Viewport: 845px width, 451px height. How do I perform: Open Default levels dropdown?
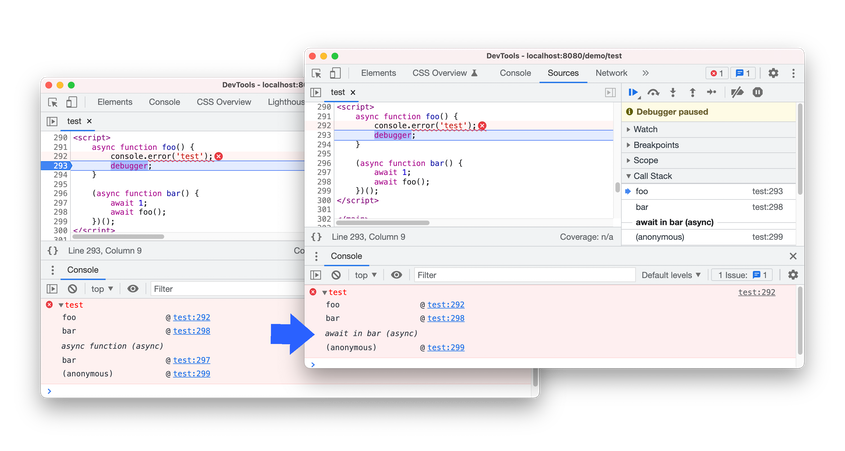click(671, 275)
